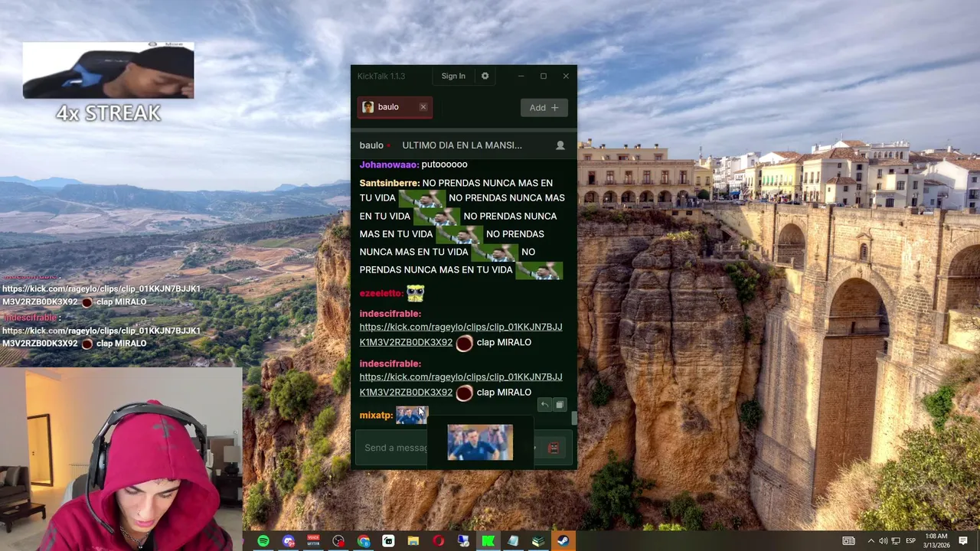The width and height of the screenshot is (980, 551).
Task: Click Sign In in KickTalk
Action: point(453,76)
